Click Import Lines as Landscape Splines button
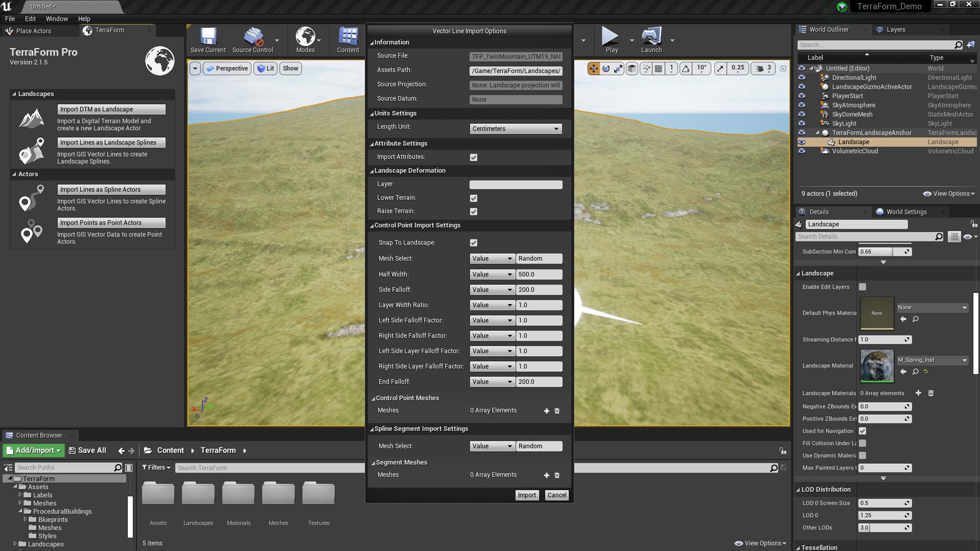This screenshot has width=980, height=551. (x=111, y=142)
